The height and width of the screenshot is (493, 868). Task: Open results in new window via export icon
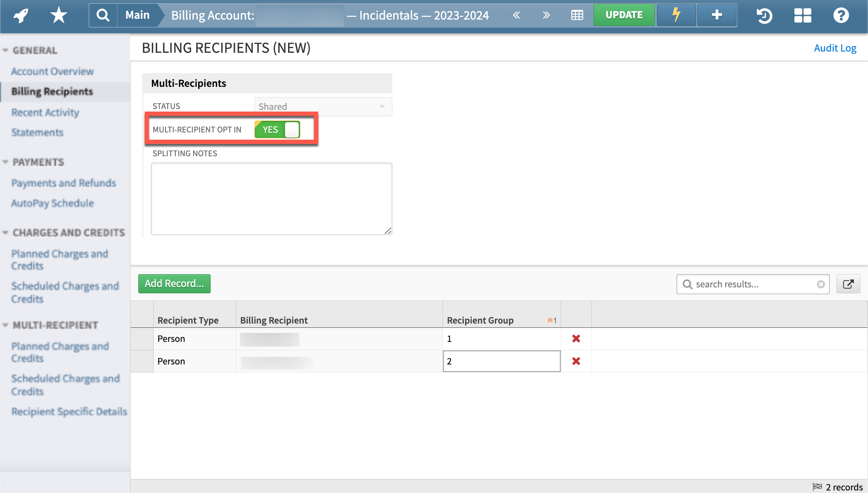pos(848,284)
